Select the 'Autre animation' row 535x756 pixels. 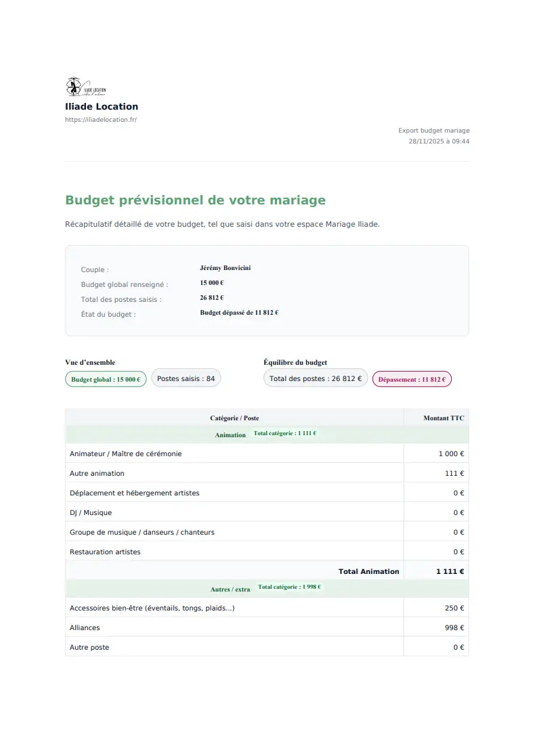(x=267, y=474)
